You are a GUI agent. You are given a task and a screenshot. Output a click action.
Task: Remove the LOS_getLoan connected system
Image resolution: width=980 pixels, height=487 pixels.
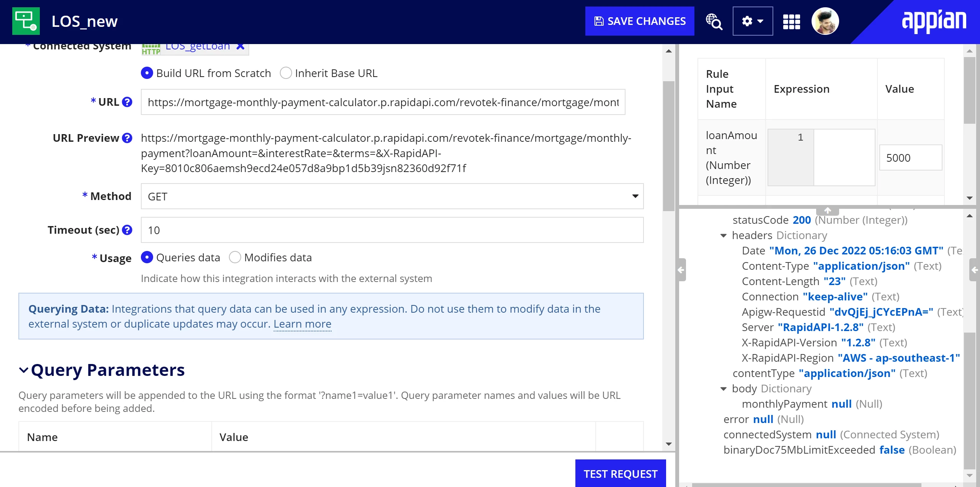pyautogui.click(x=240, y=46)
